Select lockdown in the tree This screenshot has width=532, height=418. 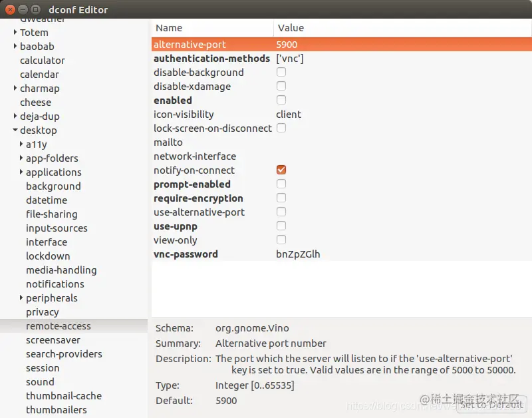48,256
